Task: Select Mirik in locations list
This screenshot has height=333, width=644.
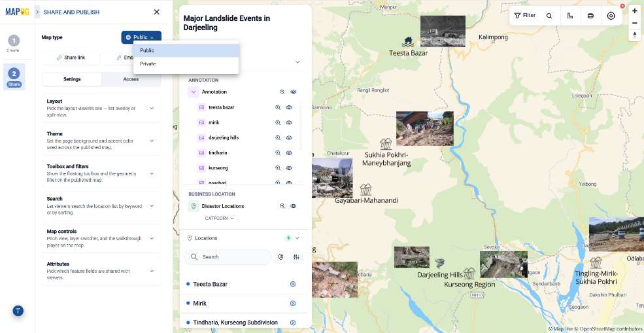Action: [199, 304]
